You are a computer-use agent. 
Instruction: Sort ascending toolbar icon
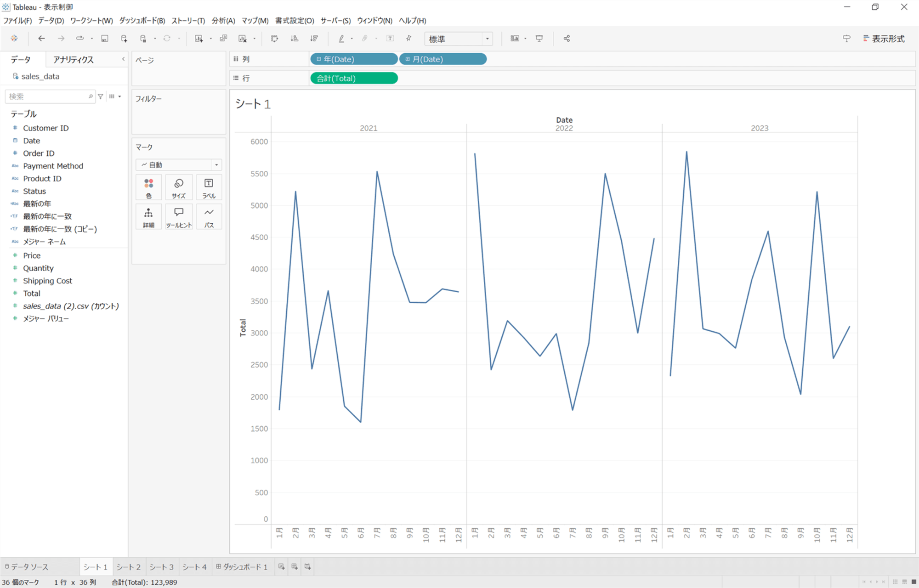pos(295,39)
